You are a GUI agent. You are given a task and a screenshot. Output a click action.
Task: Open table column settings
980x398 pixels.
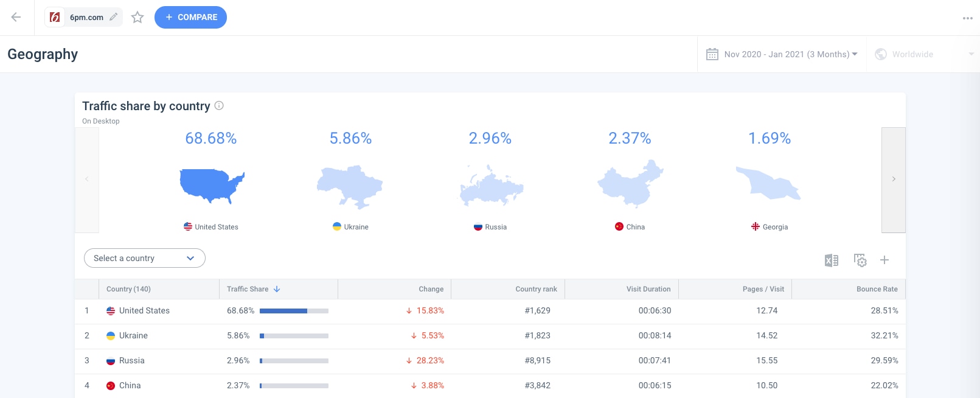860,260
